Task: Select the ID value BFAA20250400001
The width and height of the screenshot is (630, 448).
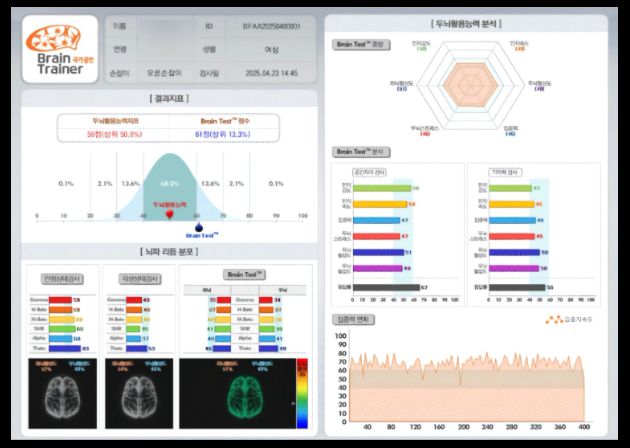Action: [271, 27]
